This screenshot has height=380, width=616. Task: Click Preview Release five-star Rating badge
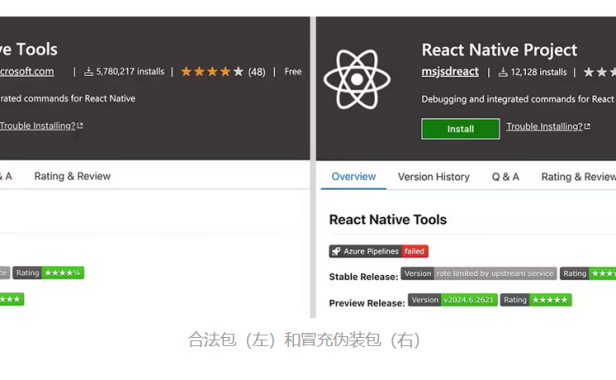[535, 300]
